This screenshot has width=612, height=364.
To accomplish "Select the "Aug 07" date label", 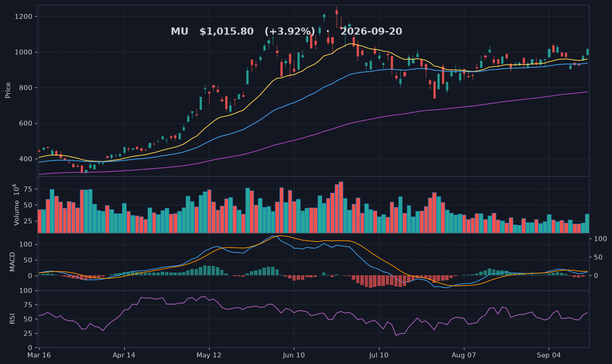I will pos(464,355).
